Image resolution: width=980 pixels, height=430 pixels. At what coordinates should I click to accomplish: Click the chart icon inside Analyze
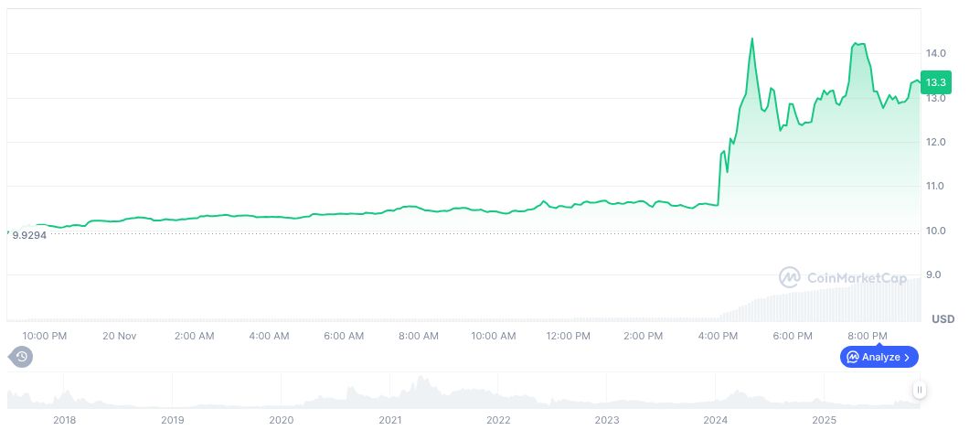tap(852, 357)
